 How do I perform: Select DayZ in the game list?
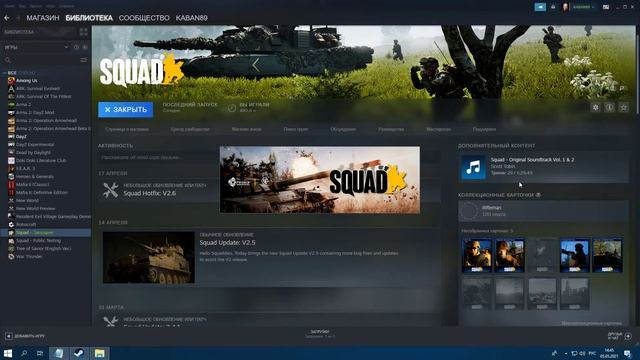[x=21, y=136]
